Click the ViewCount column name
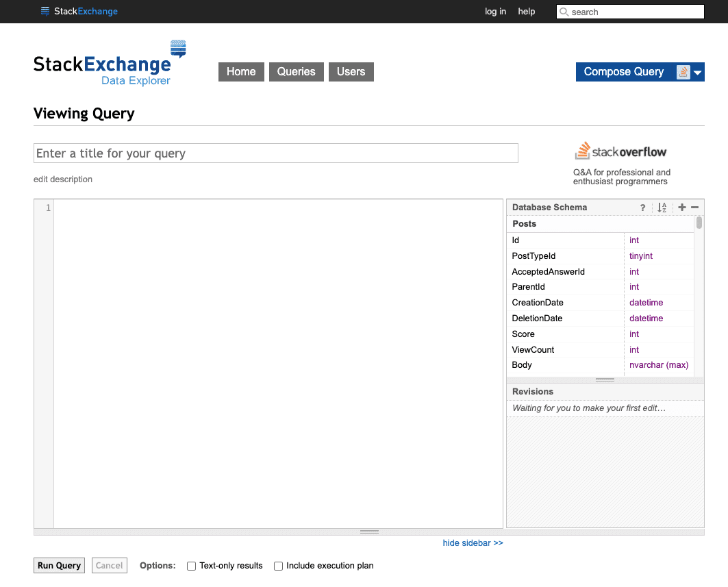The width and height of the screenshot is (728, 587). (x=533, y=350)
